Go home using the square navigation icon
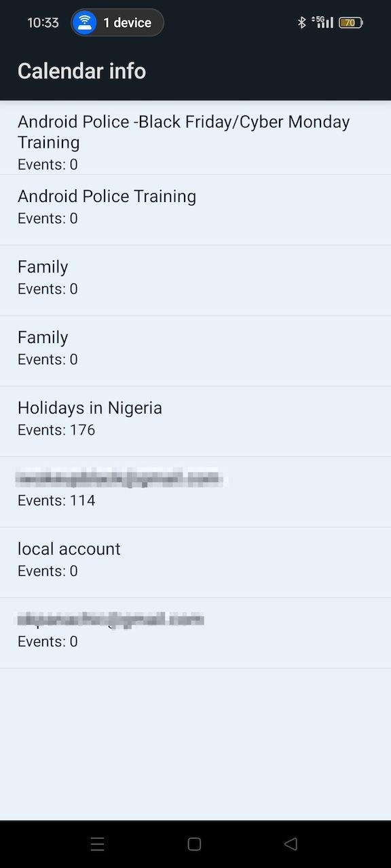Viewport: 391px width, 868px height. point(194,844)
